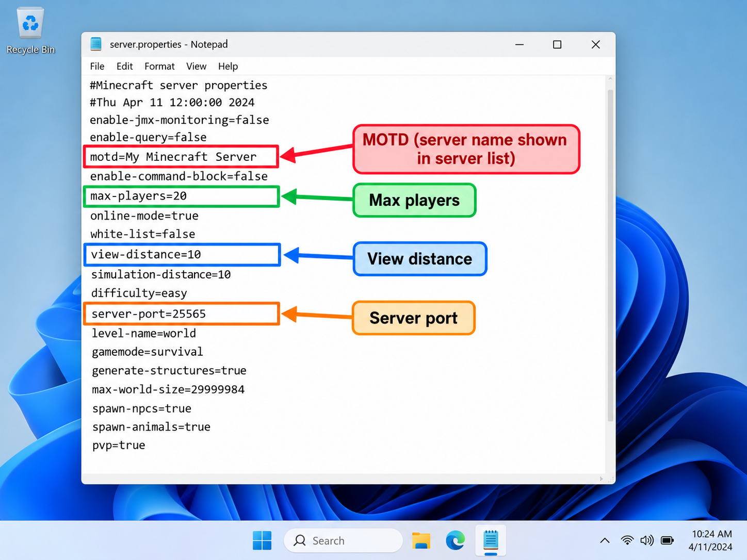Screen dimensions: 747x560
Task: Open the File menu
Action: 97,66
